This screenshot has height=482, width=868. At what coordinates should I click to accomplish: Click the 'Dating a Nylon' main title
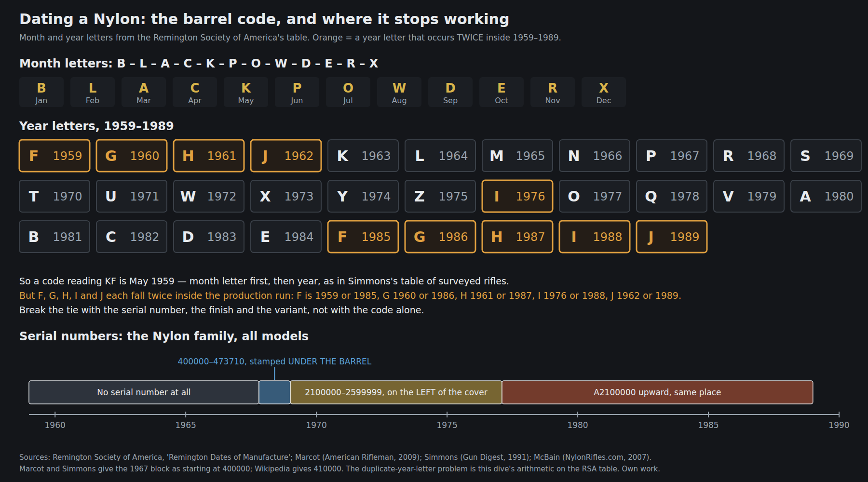(264, 19)
